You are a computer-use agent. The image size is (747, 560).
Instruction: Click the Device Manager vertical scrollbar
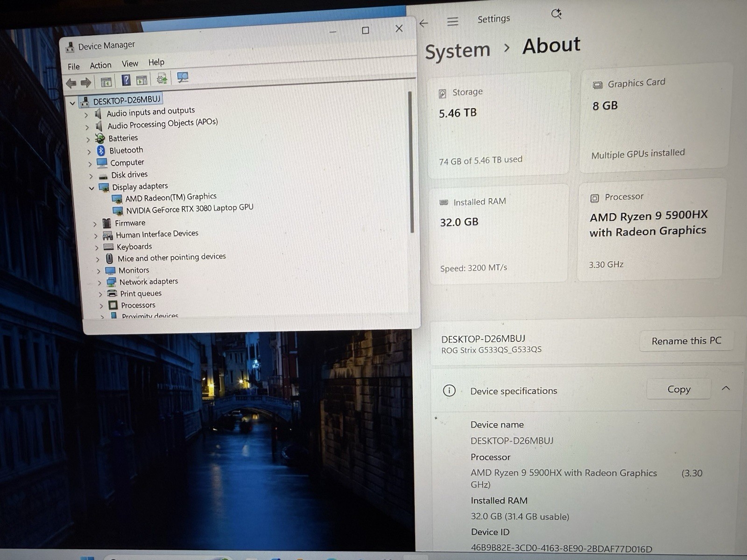(x=411, y=162)
